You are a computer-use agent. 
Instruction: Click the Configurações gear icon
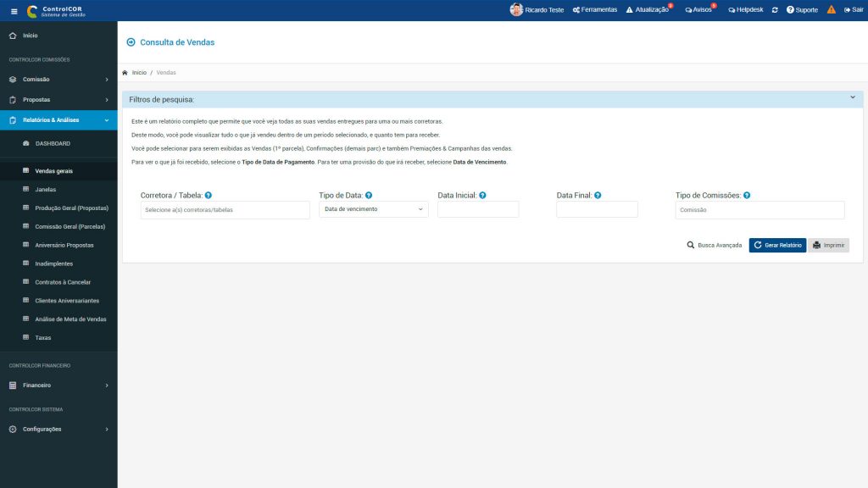click(x=13, y=430)
